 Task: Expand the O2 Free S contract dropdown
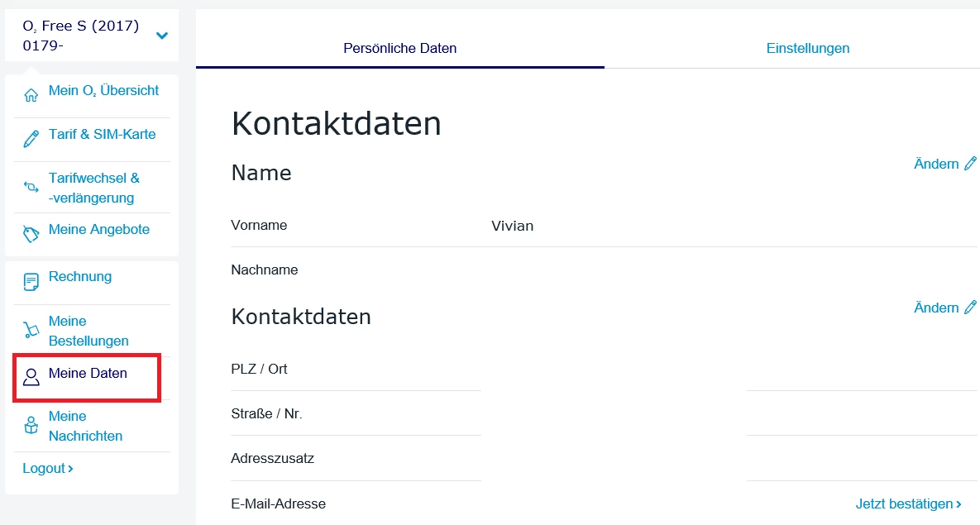(162, 36)
